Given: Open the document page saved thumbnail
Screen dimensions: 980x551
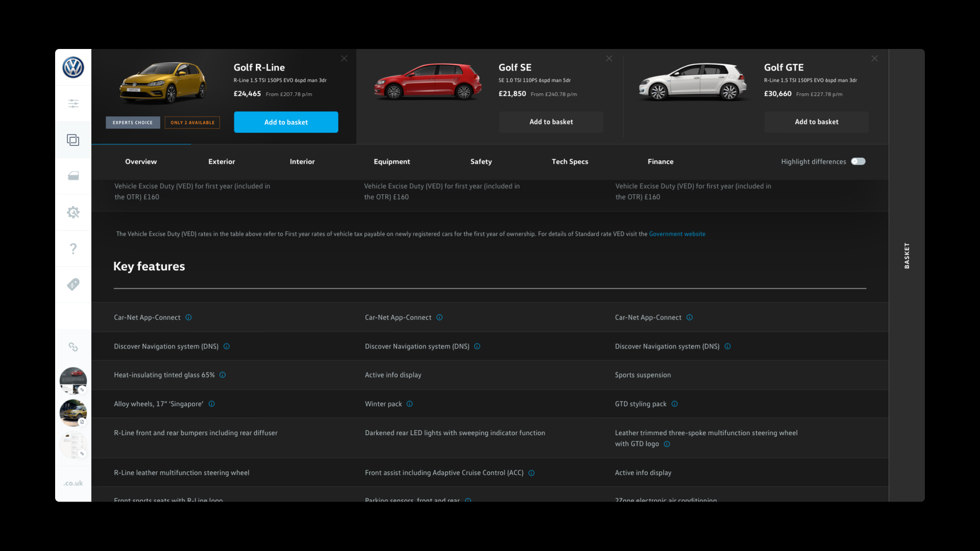Looking at the screenshot, I should (73, 445).
